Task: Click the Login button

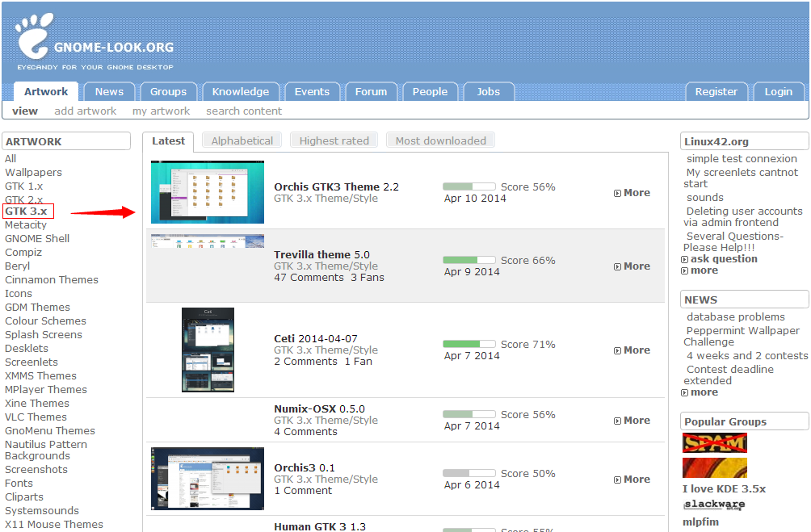Action: tap(779, 91)
